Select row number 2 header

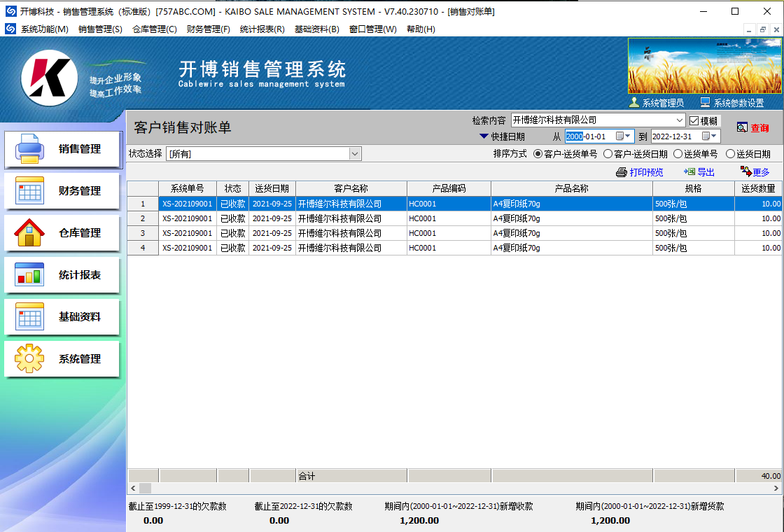(143, 218)
